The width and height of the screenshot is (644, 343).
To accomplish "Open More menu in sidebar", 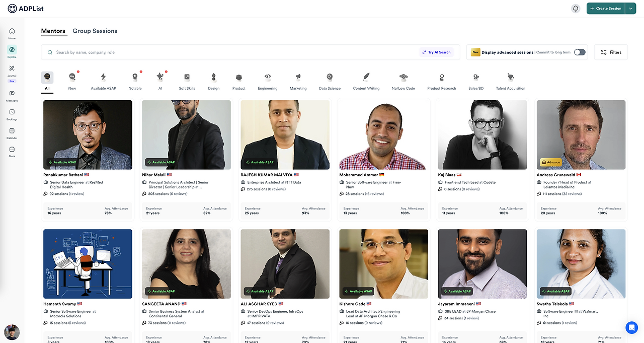I will [x=12, y=152].
